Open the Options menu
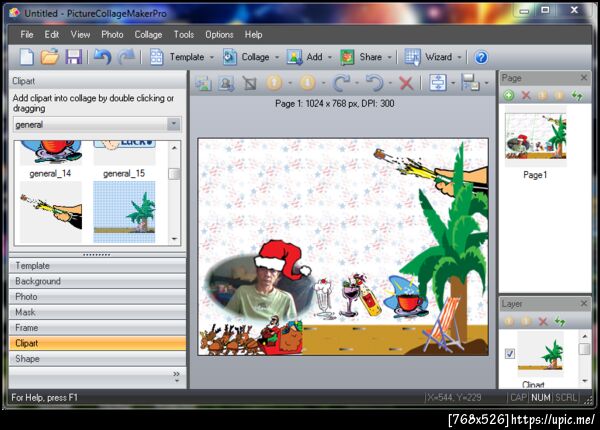600x430 pixels. tap(219, 34)
